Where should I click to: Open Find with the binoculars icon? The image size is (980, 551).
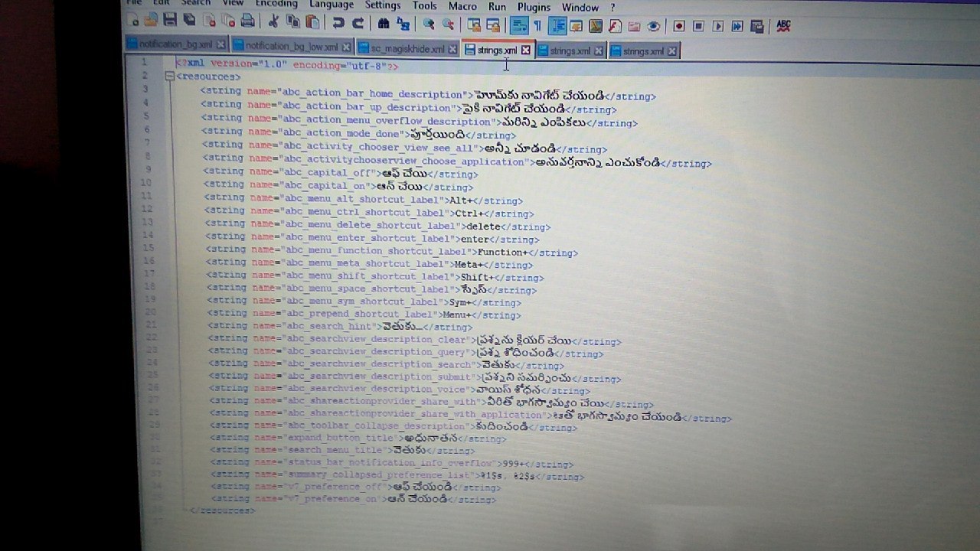point(384,24)
